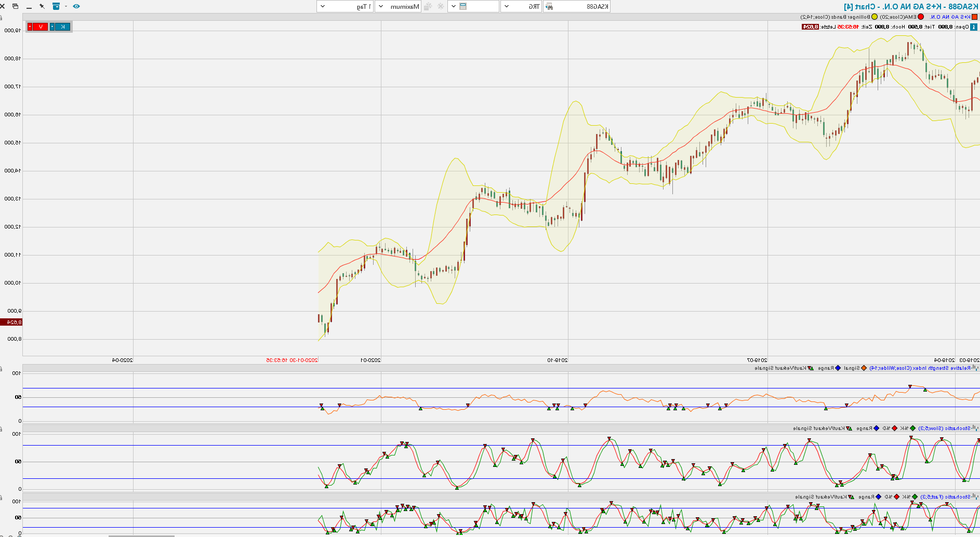
Task: Click the 2020-04 date label on time axis
Action: (123, 360)
